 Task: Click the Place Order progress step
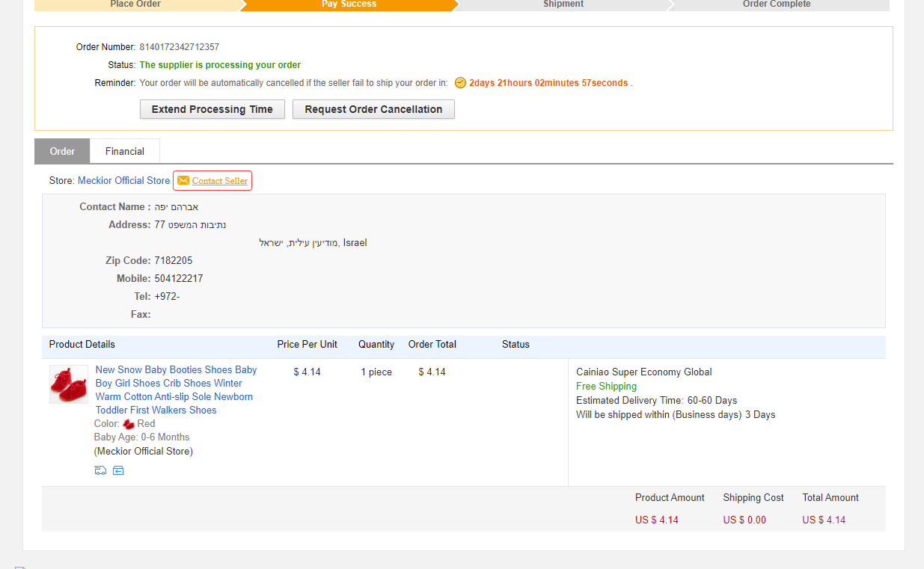(x=135, y=4)
